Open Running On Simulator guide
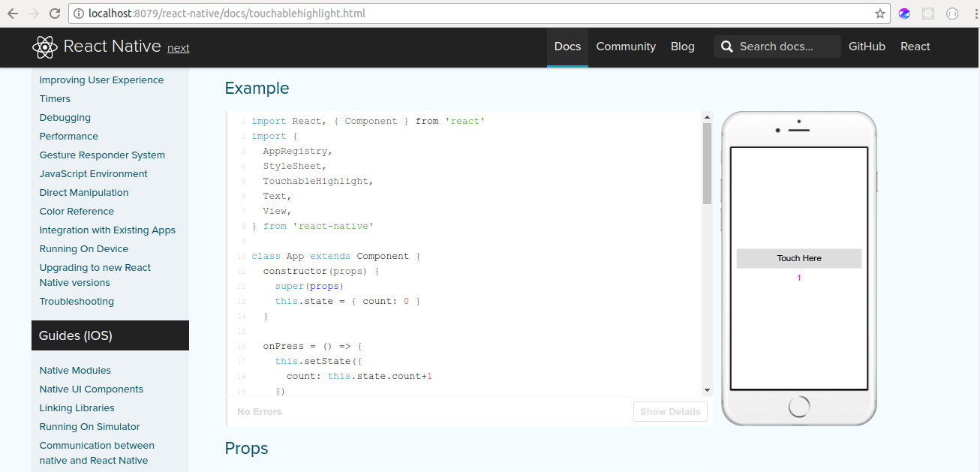980x472 pixels. coord(90,427)
